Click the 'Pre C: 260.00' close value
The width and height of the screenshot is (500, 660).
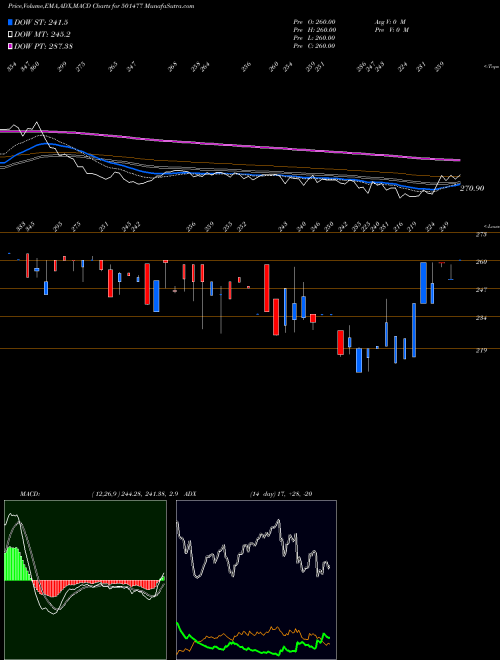[314, 46]
